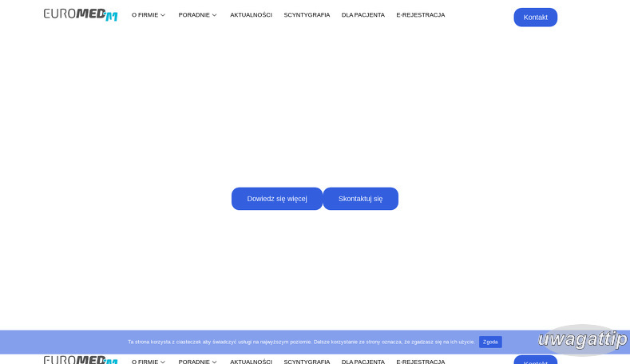Click the cookie notice text in the banner
Image resolution: width=630 pixels, height=364 pixels.
coord(301,342)
